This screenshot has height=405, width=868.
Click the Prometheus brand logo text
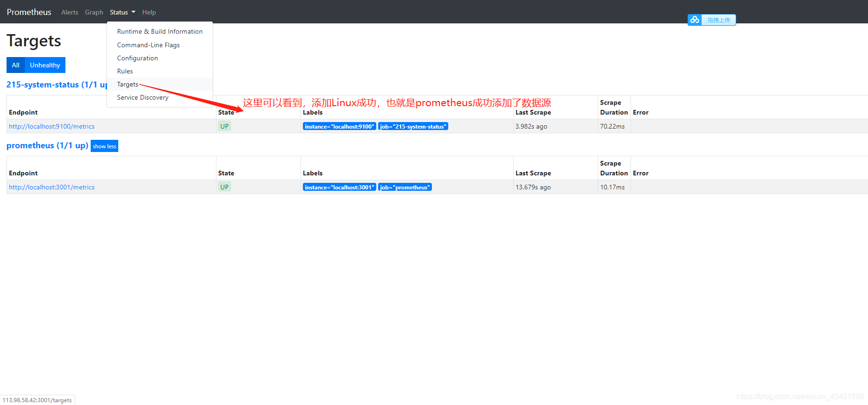pyautogui.click(x=29, y=12)
